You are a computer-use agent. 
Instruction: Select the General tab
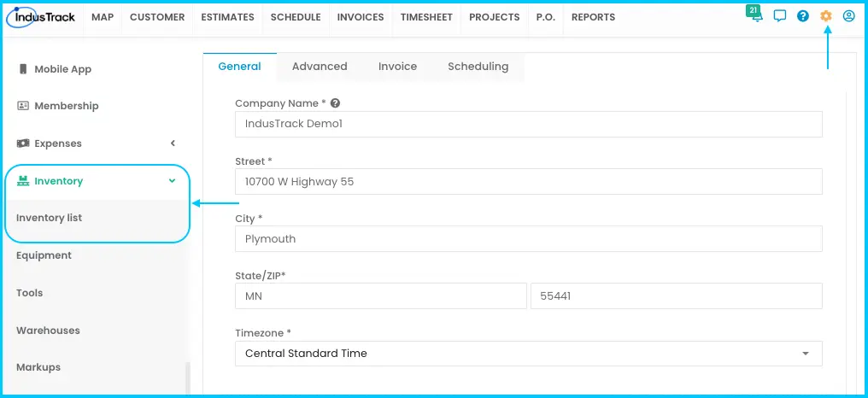point(240,67)
